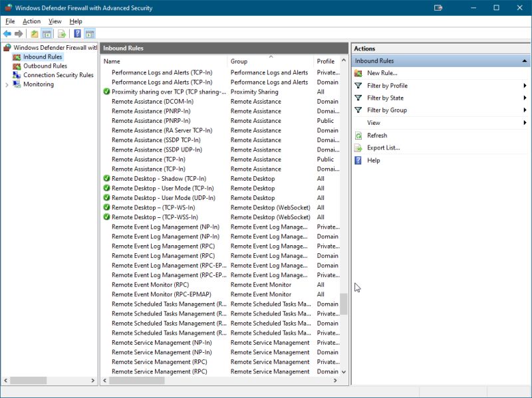This screenshot has height=398, width=532.
Task: Click Export List... action text
Action: click(x=384, y=148)
